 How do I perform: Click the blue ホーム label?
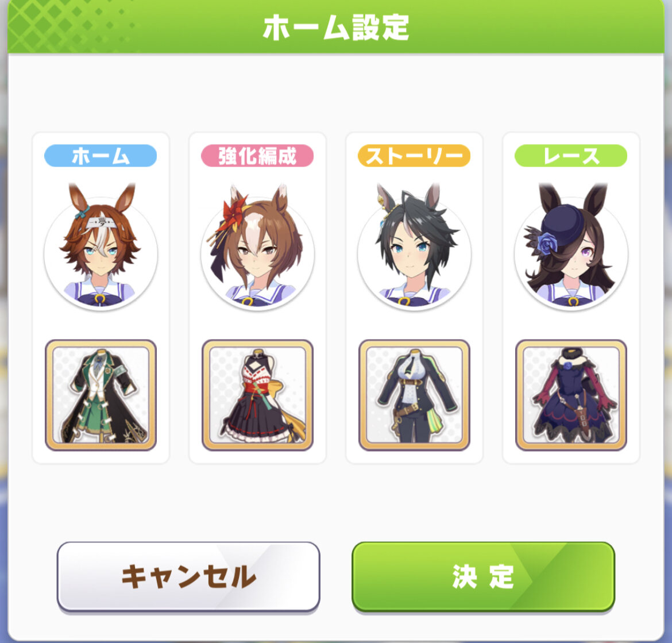click(101, 156)
